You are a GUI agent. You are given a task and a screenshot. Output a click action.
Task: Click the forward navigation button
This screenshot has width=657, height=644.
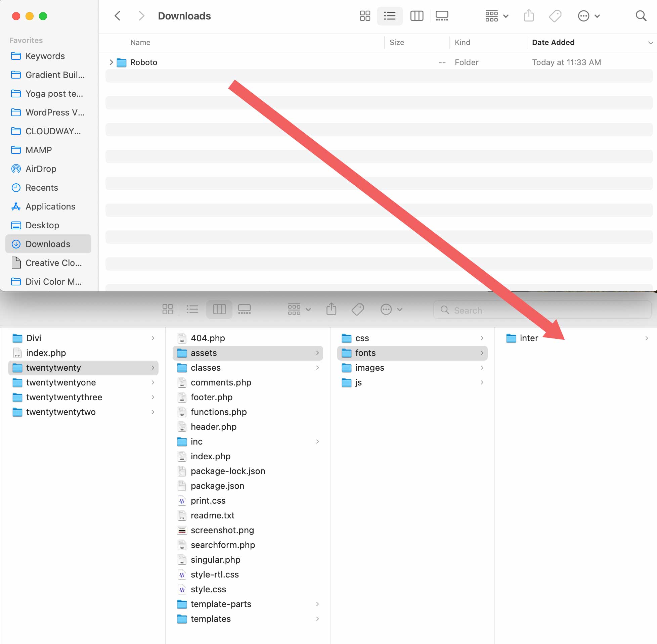(x=140, y=15)
